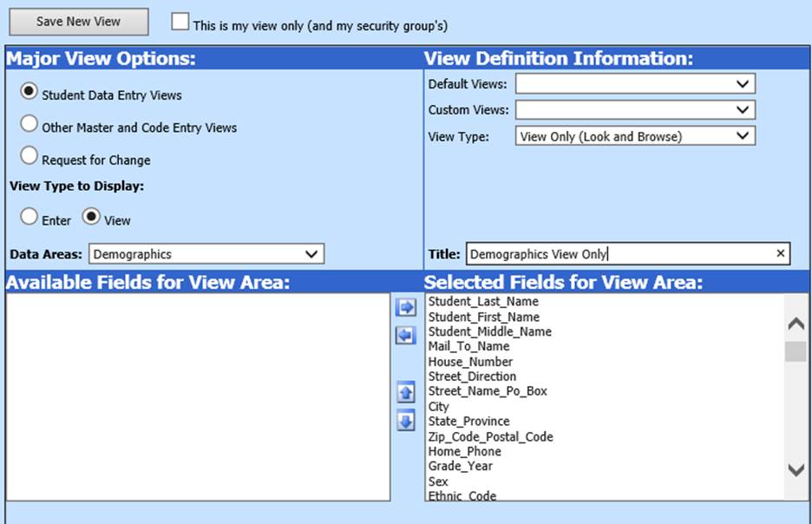This screenshot has height=524, width=812.
Task: Click the move field left arrow icon
Action: (405, 335)
